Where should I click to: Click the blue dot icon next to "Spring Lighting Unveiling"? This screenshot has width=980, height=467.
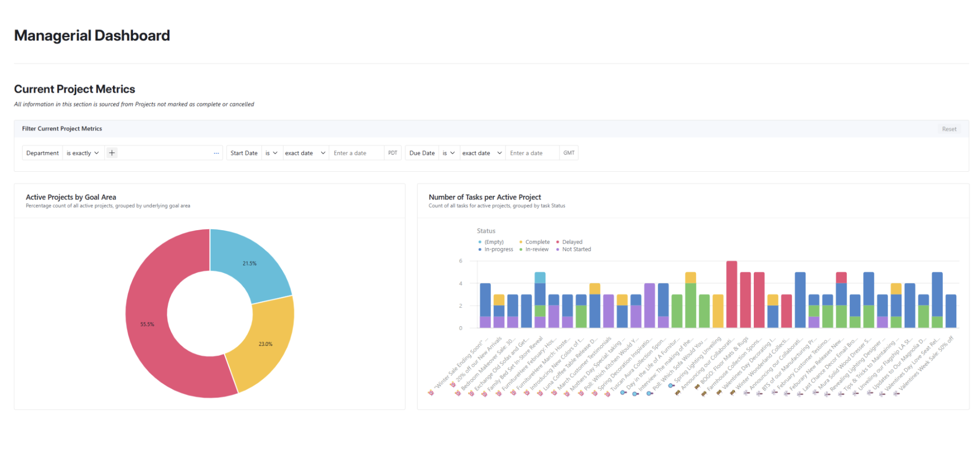(x=670, y=386)
